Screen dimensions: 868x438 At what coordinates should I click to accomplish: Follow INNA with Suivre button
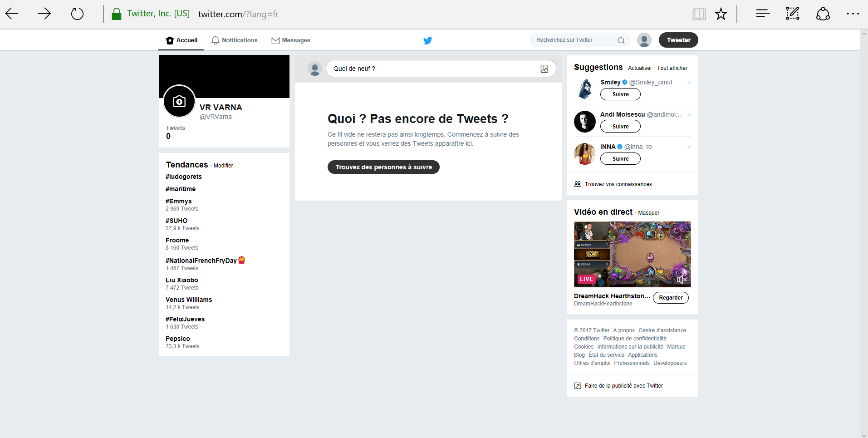620,159
